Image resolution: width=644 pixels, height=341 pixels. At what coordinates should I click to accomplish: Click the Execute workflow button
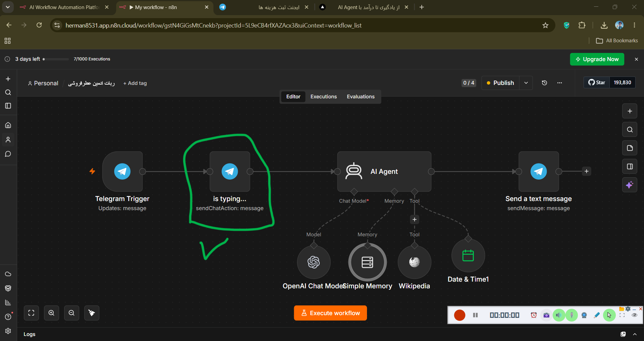pos(330,313)
